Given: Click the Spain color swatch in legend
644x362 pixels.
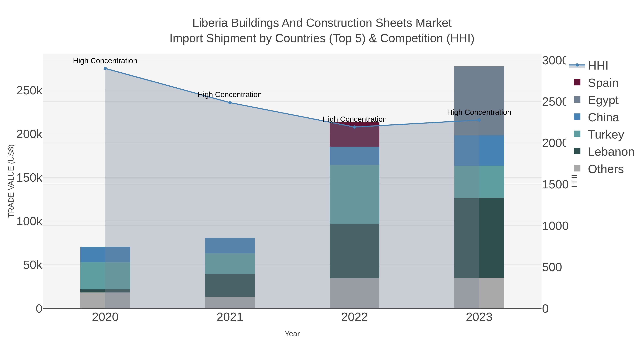Looking at the screenshot, I should (577, 82).
